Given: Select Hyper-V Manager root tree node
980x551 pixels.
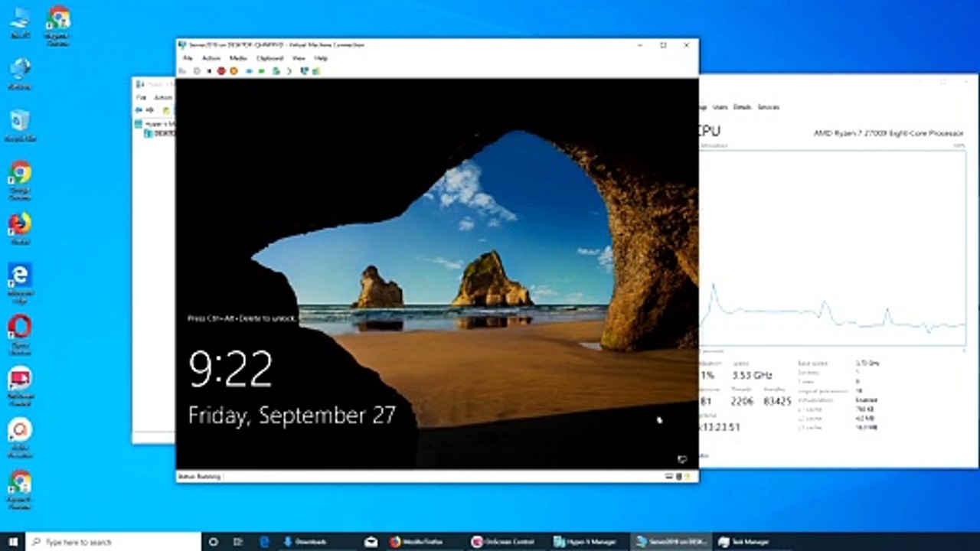Looking at the screenshot, I should tap(155, 123).
